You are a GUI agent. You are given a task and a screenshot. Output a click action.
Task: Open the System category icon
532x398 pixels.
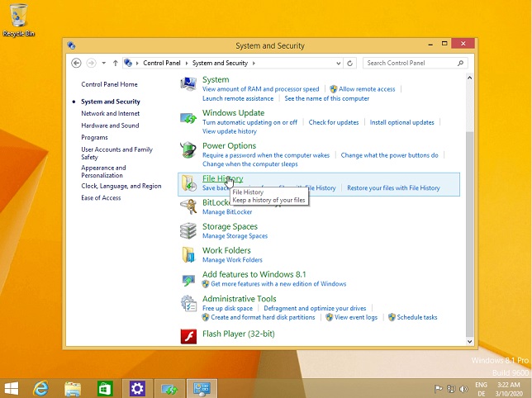point(188,83)
